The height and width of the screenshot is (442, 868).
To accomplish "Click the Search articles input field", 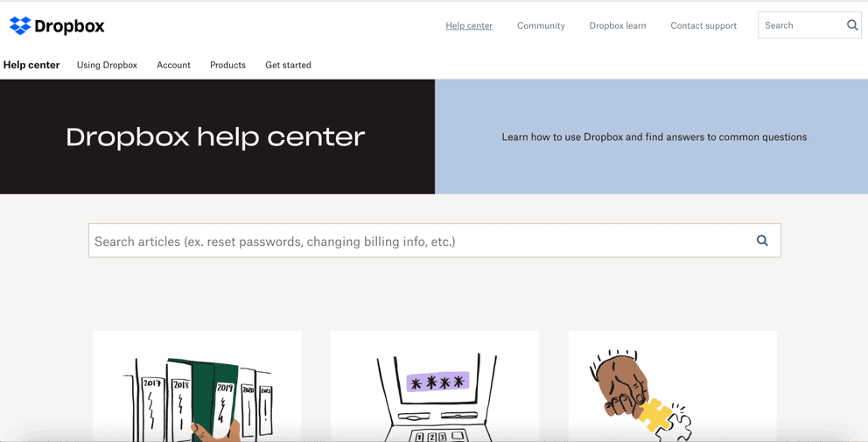I will [x=435, y=241].
